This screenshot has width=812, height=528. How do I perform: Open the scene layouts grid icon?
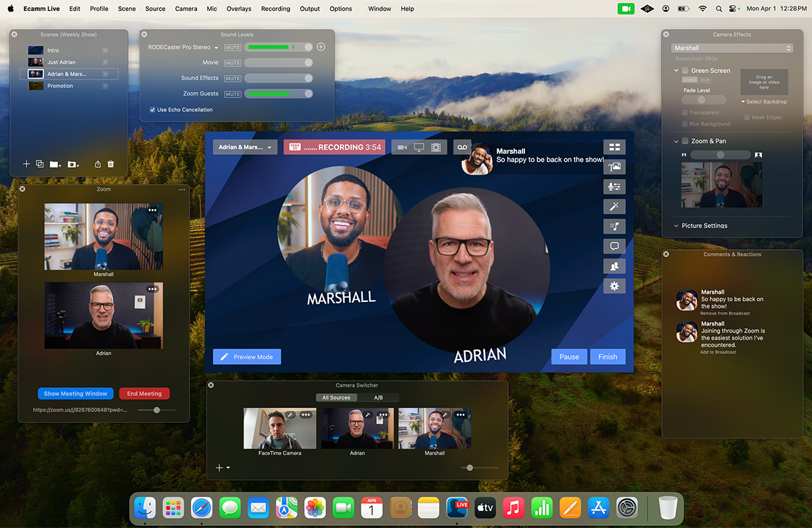click(614, 147)
